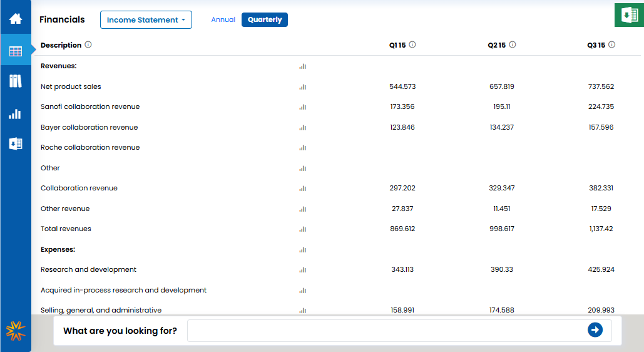The height and width of the screenshot is (352, 644).
Task: Chart the Other revenue row
Action: (x=303, y=209)
